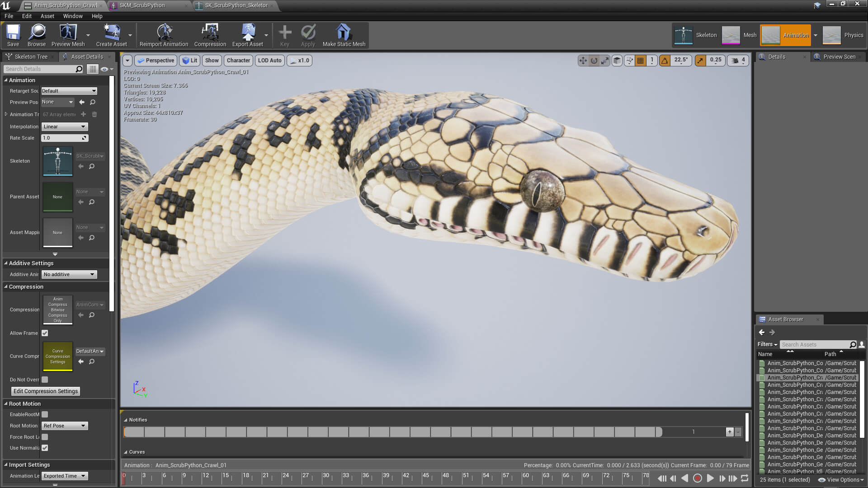
Task: Click Edit Compression Settings button
Action: 46,391
